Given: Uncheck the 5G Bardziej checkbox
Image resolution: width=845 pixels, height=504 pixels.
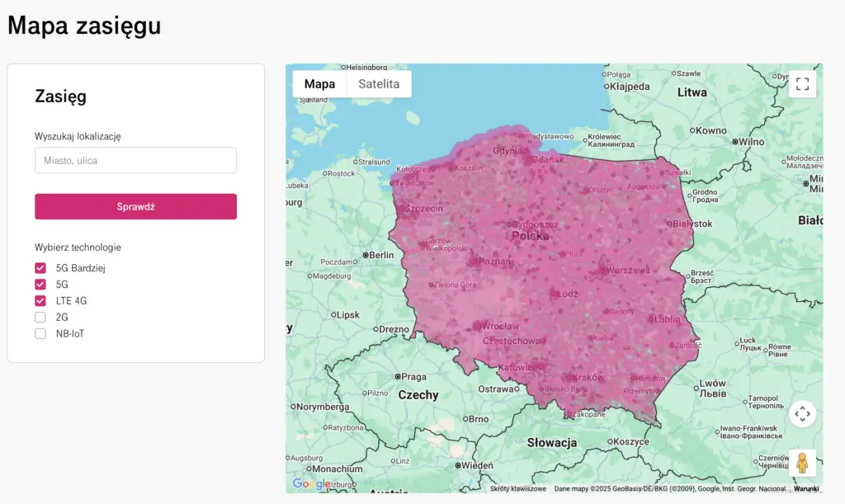Looking at the screenshot, I should (x=40, y=268).
